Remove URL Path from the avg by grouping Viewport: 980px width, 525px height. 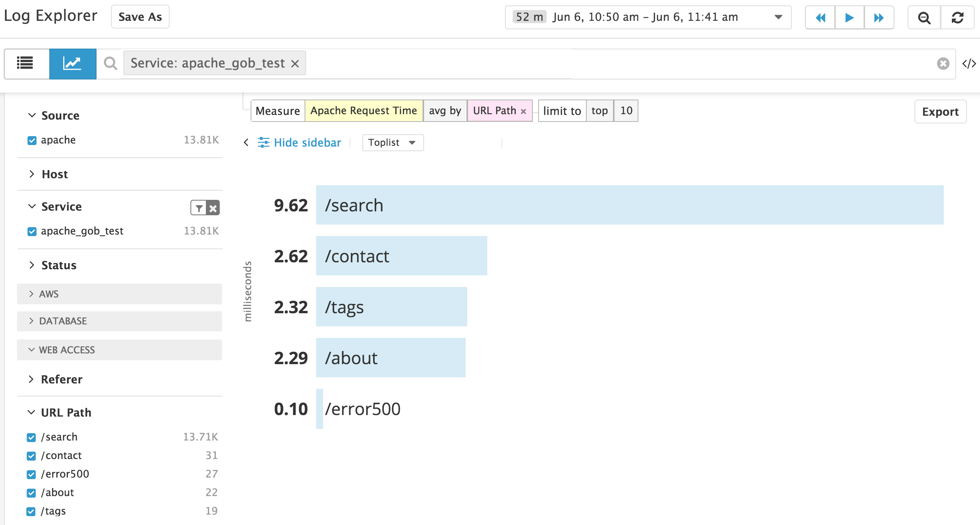click(x=524, y=111)
